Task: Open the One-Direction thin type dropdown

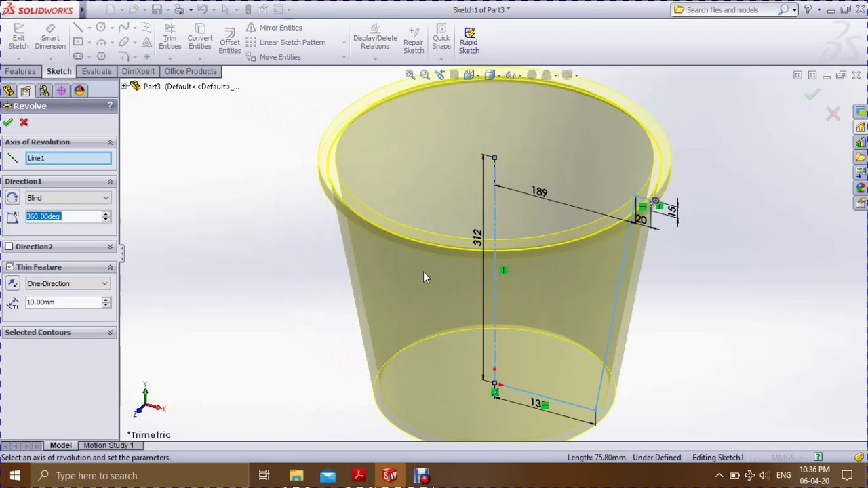Action: (68, 283)
